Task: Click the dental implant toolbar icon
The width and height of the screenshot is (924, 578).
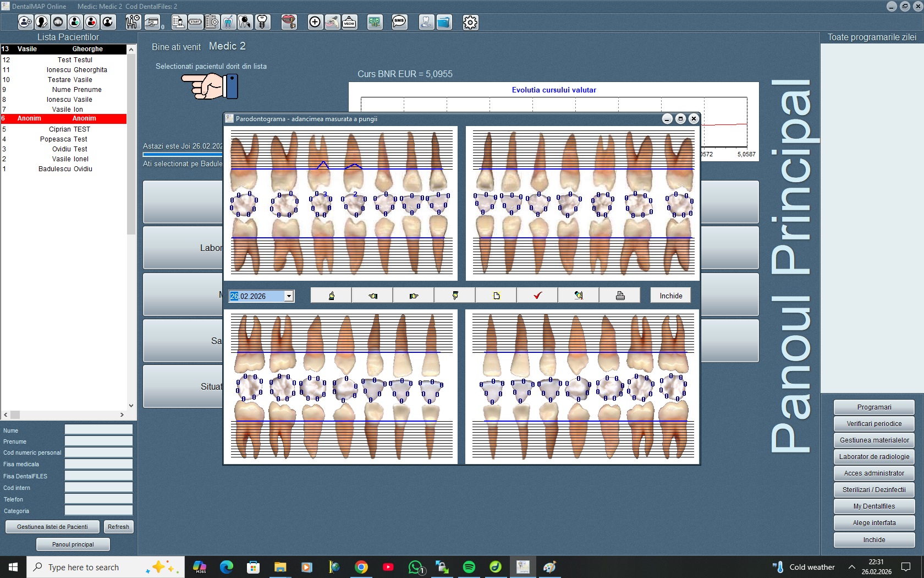Action: 262,22
